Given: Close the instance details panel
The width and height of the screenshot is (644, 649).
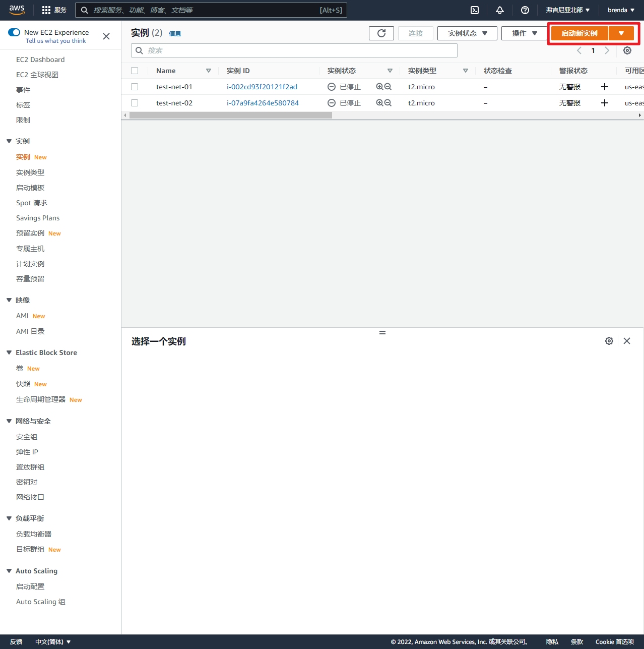Looking at the screenshot, I should pos(627,341).
